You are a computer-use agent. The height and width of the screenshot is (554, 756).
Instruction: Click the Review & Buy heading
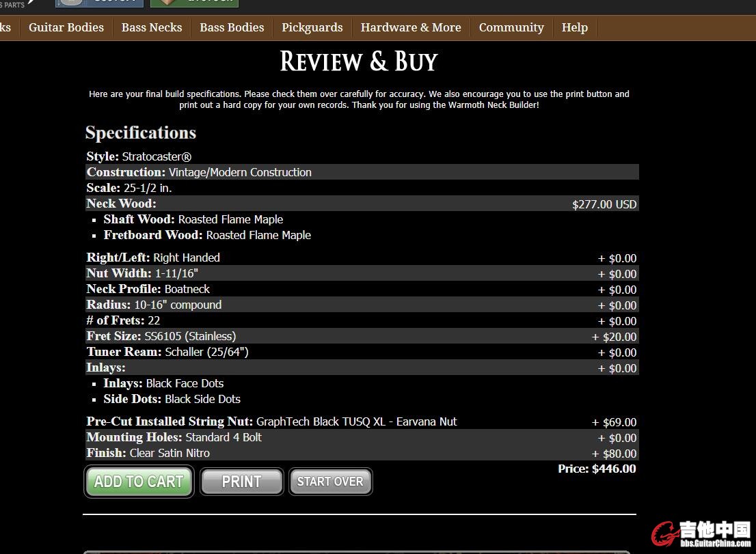[x=359, y=61]
